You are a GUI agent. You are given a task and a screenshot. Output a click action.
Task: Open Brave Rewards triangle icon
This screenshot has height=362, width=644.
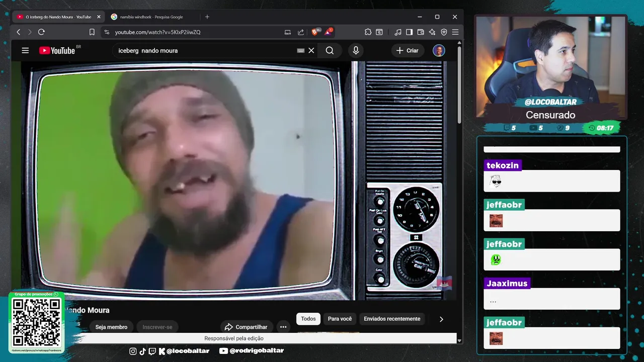328,32
